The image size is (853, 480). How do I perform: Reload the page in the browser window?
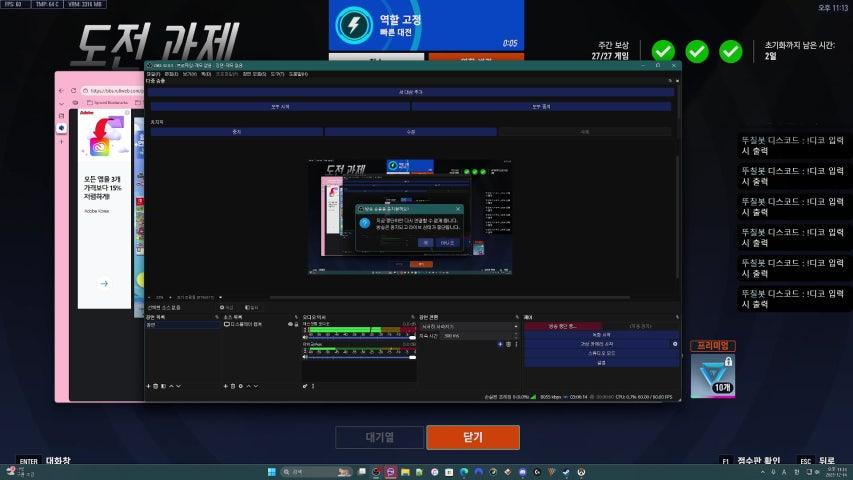[x=73, y=90]
